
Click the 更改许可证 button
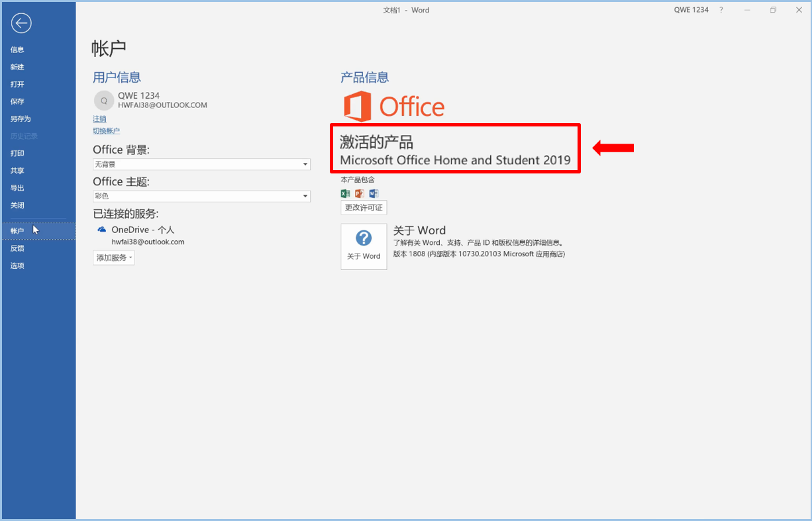coord(364,207)
